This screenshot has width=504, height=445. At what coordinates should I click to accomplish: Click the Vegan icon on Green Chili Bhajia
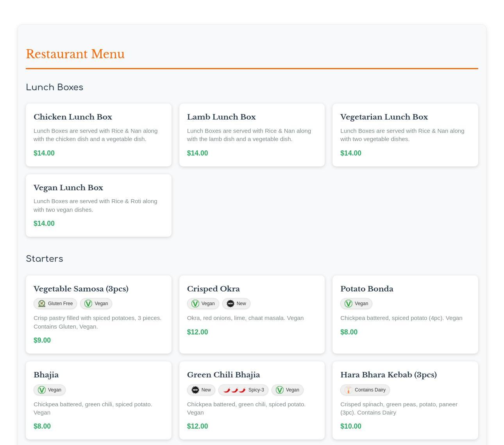tap(280, 390)
